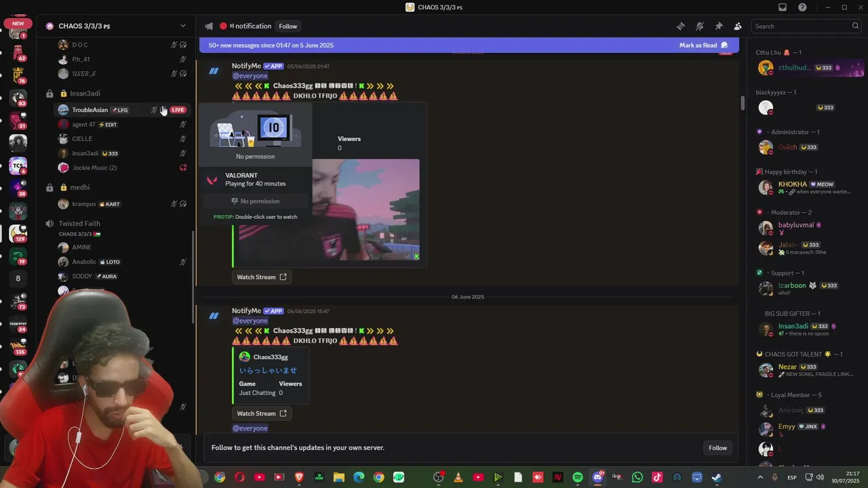Open the server with 83 badge in sidebar
Image resolution: width=868 pixels, height=488 pixels.
18,98
